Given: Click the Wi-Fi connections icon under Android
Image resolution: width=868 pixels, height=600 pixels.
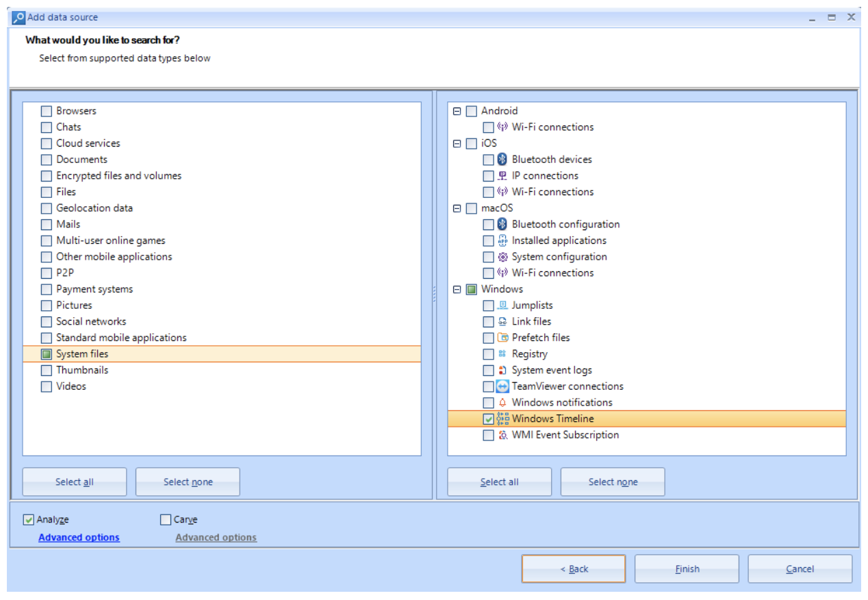Looking at the screenshot, I should point(502,127).
